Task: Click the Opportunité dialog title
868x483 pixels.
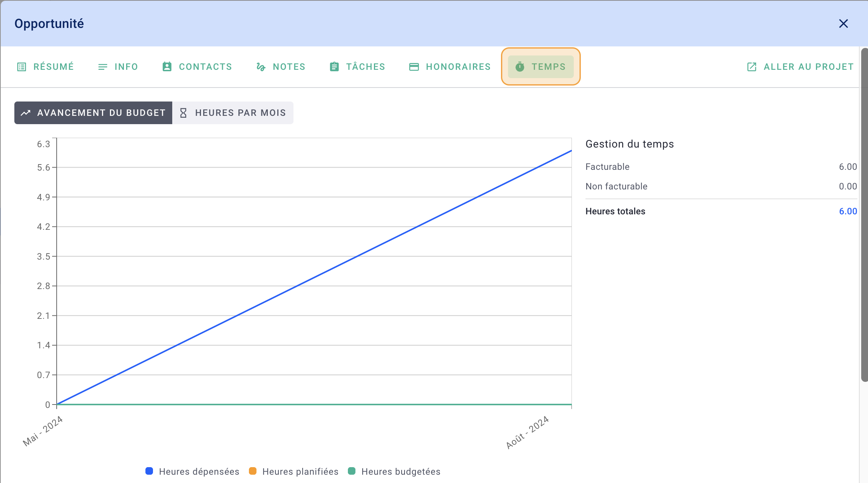Action: pyautogui.click(x=49, y=23)
